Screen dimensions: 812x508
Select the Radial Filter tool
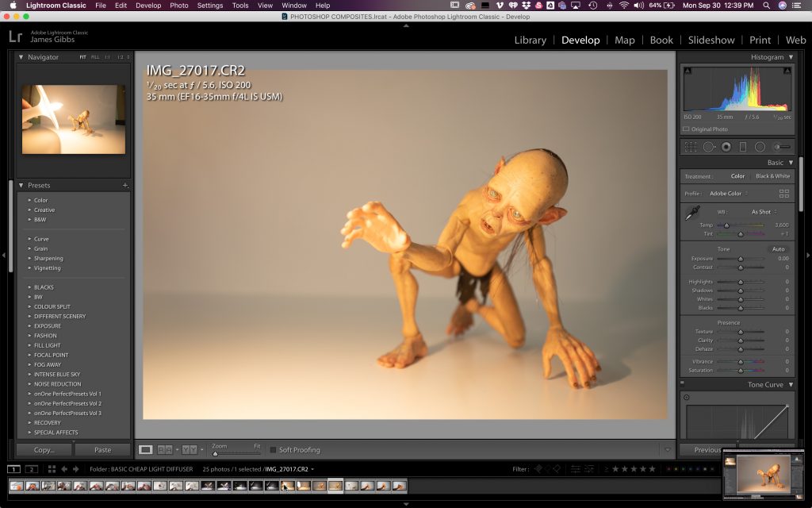pyautogui.click(x=760, y=147)
